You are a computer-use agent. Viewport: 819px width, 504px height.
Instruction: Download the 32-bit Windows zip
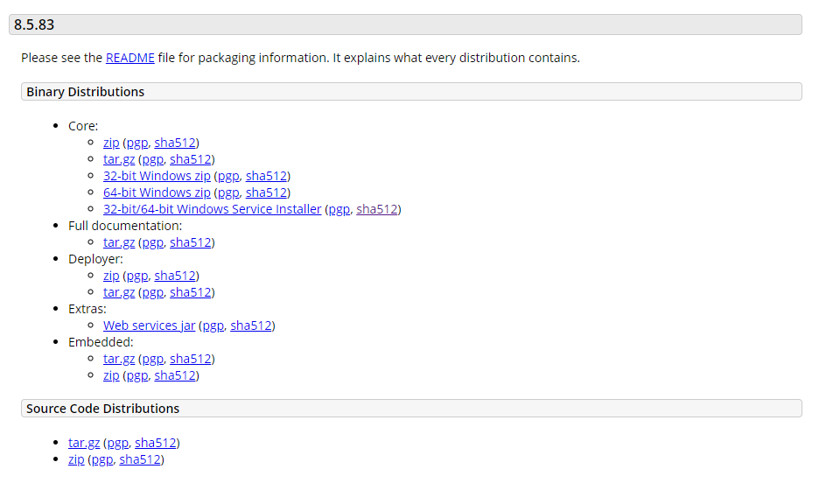click(x=157, y=176)
